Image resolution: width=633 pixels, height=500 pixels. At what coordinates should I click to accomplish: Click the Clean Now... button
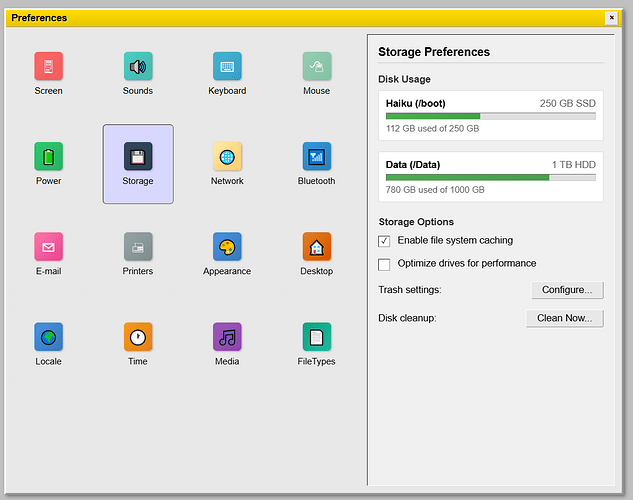tap(564, 318)
